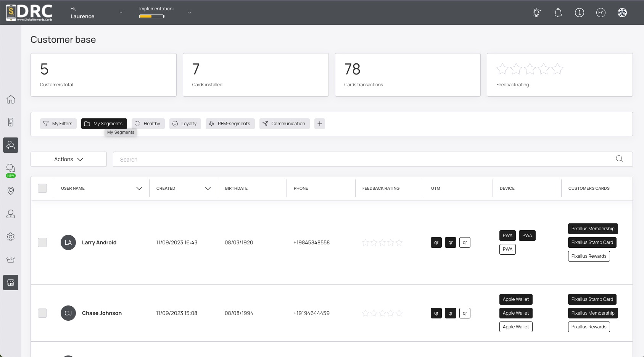Open locations pin sidebar icon

(11, 191)
